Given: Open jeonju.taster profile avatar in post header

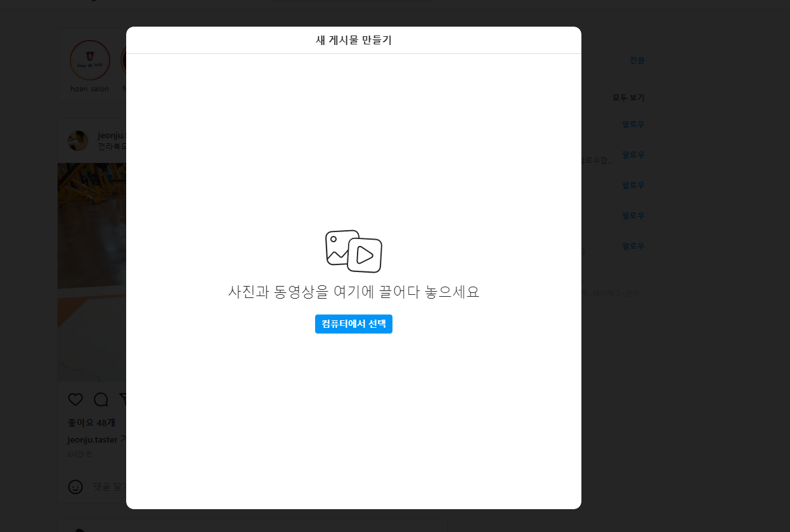Looking at the screenshot, I should click(x=78, y=141).
